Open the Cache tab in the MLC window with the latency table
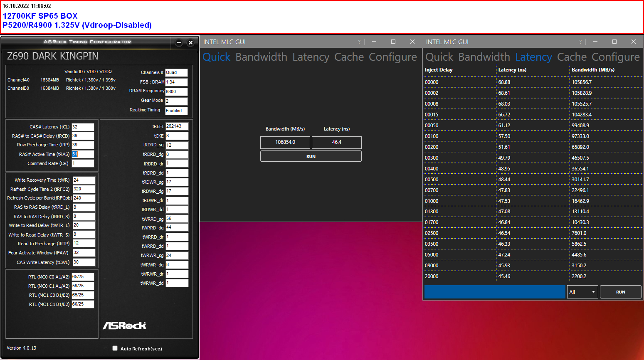 click(572, 57)
